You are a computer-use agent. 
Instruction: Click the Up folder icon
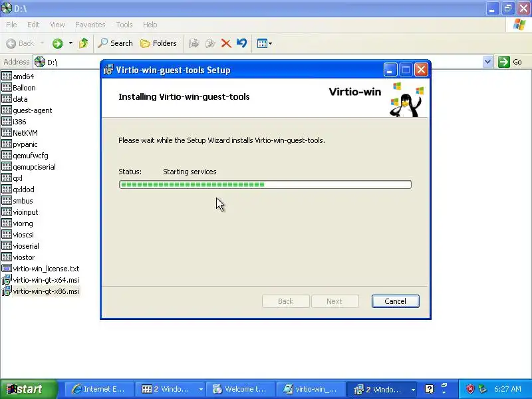point(84,43)
